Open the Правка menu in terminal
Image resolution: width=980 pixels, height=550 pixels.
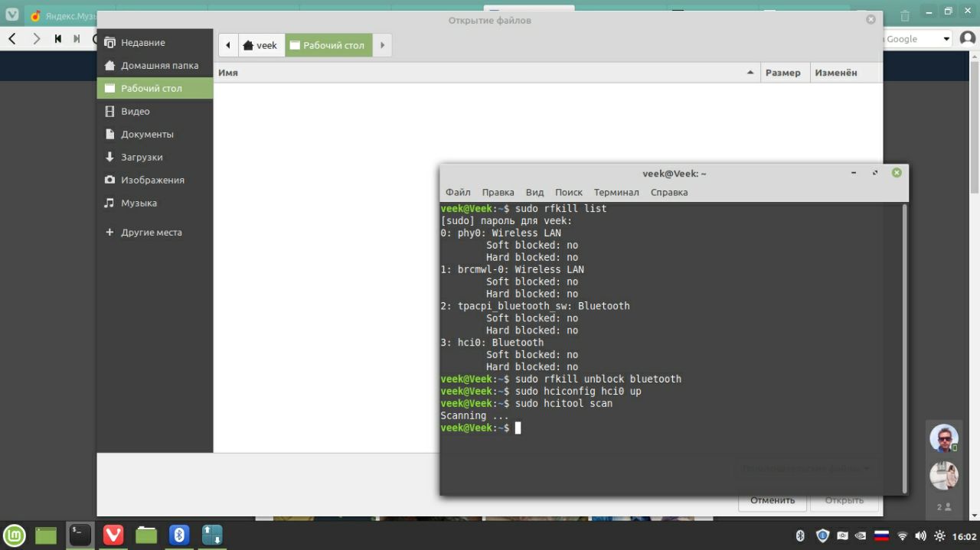(x=498, y=192)
